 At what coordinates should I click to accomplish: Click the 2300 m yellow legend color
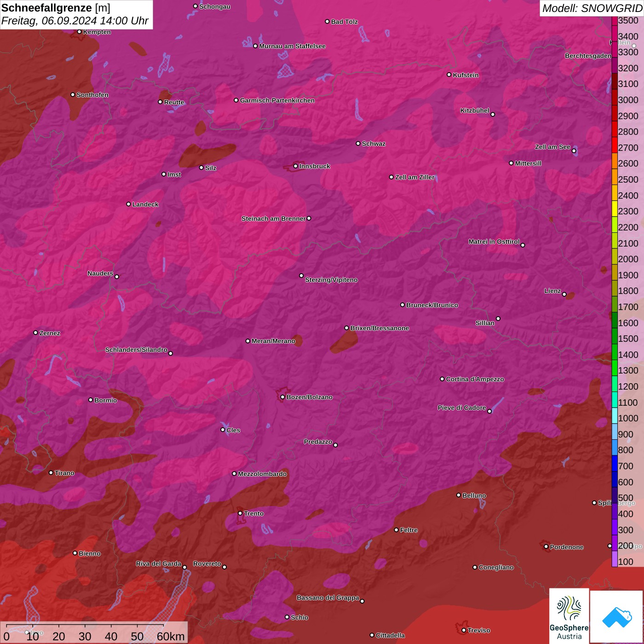pyautogui.click(x=615, y=208)
